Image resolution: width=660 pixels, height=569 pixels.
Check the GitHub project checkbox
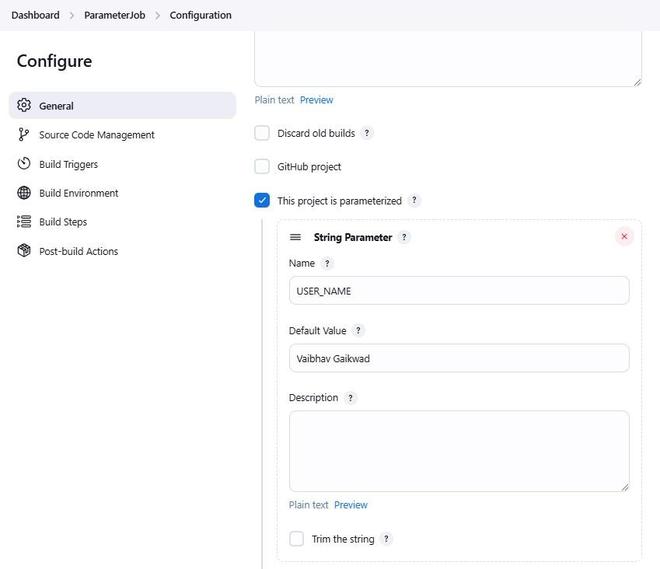262,166
